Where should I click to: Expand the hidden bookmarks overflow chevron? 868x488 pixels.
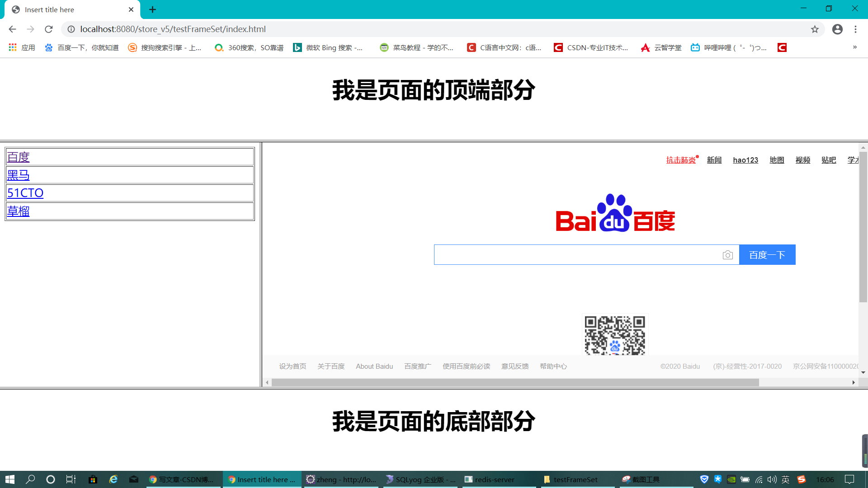854,47
